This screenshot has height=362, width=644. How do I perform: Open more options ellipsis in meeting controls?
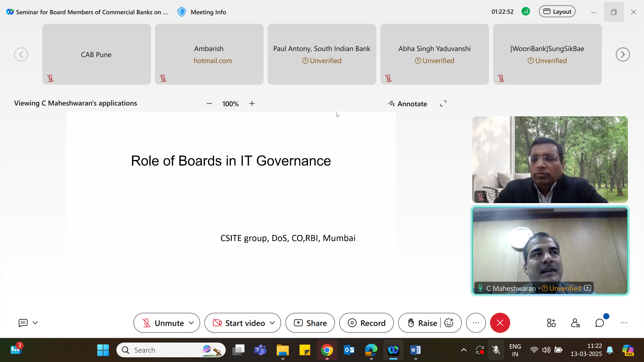tap(476, 323)
